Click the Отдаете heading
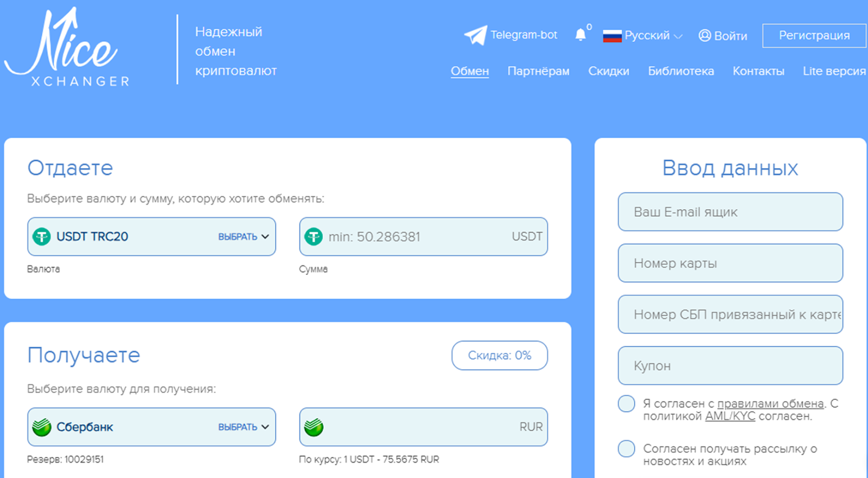The height and width of the screenshot is (478, 868). point(70,168)
